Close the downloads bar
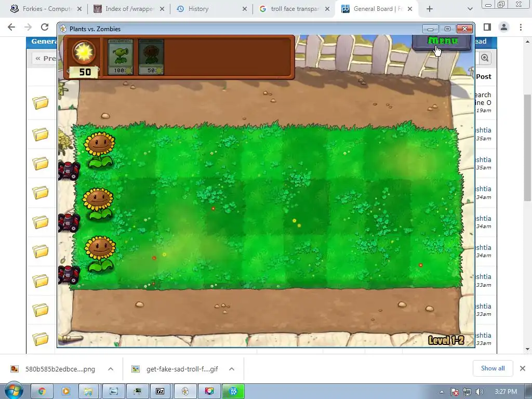This screenshot has height=399, width=532. (523, 368)
